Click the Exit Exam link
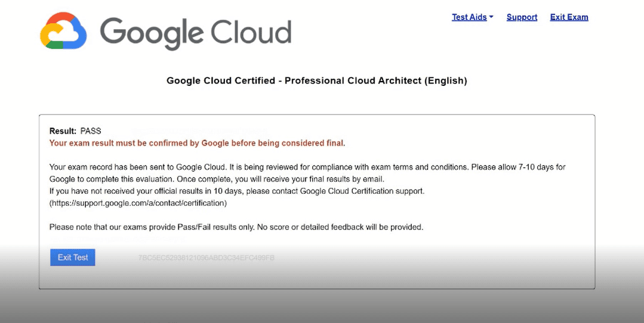Screen dimensions: 644x323 (x=569, y=17)
